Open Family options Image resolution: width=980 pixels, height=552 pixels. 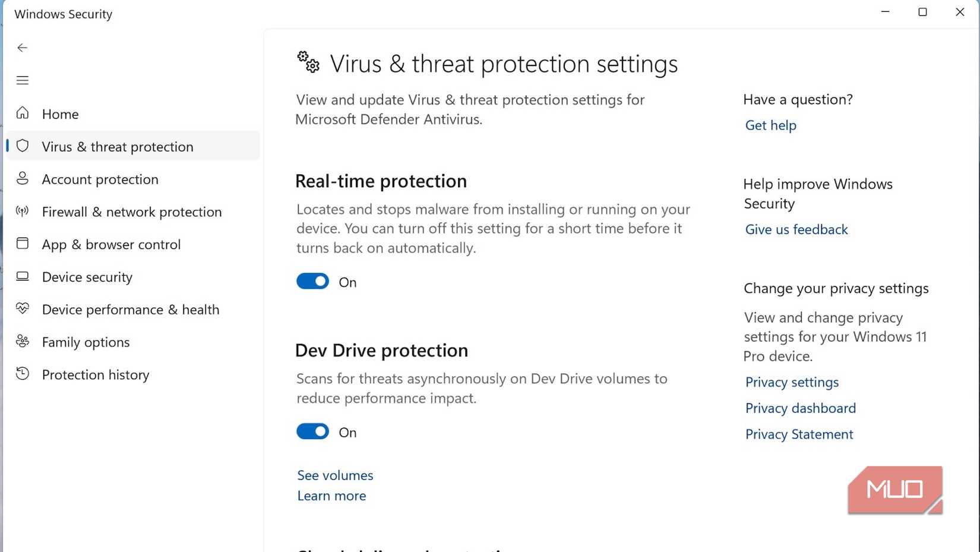[x=86, y=342]
